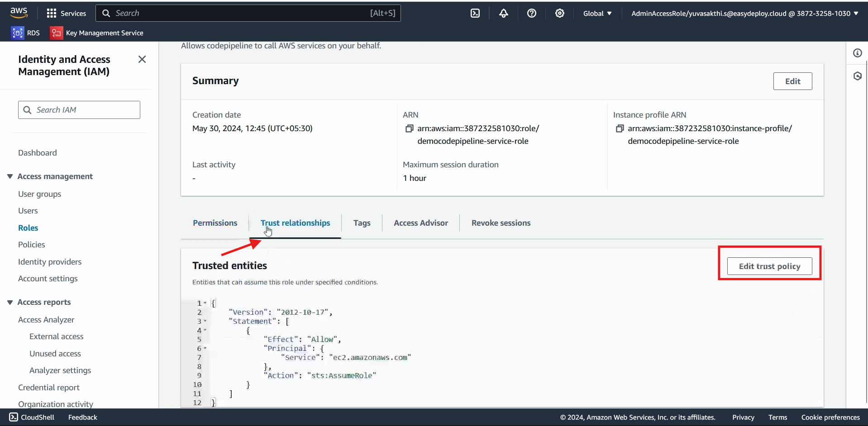This screenshot has height=426, width=868.
Task: Open the Revoke sessions tab
Action: pyautogui.click(x=501, y=223)
